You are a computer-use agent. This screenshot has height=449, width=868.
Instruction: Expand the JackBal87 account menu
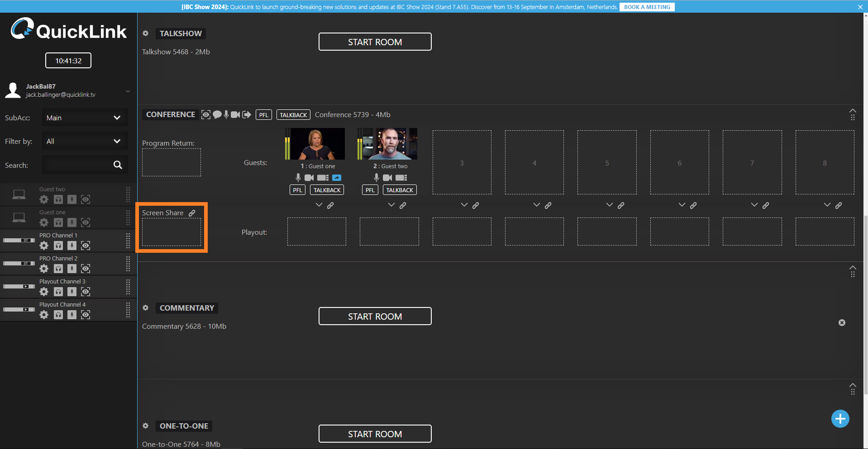pos(128,91)
